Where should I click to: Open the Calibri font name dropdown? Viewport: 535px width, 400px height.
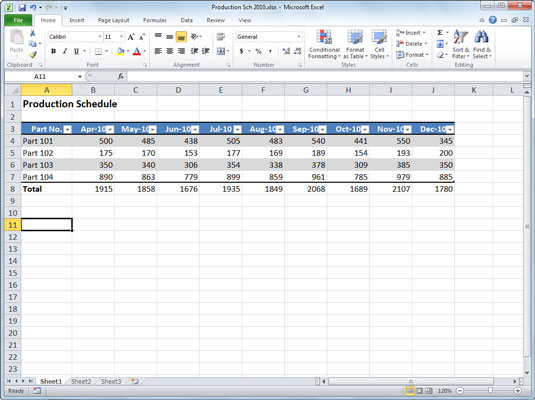tap(100, 37)
